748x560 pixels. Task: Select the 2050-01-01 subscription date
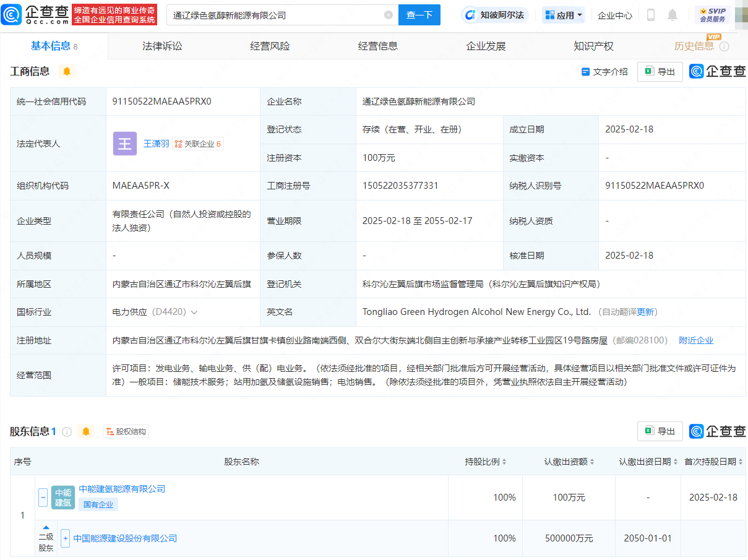(x=648, y=538)
